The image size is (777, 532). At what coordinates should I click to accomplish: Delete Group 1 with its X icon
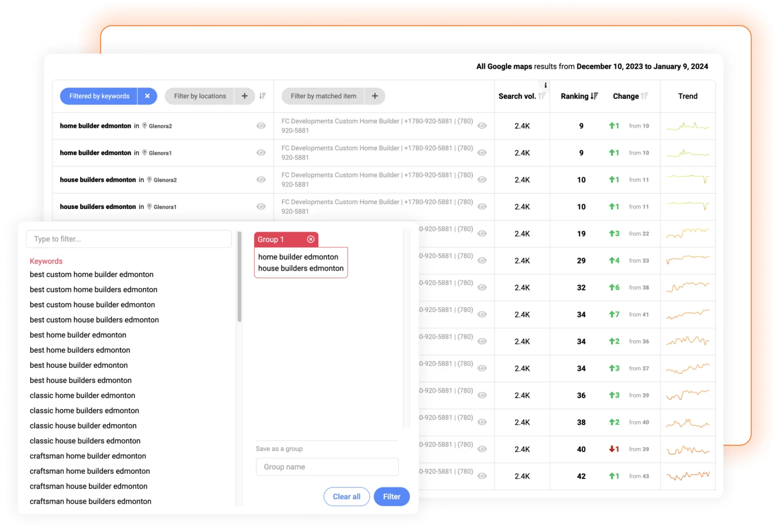(x=311, y=239)
